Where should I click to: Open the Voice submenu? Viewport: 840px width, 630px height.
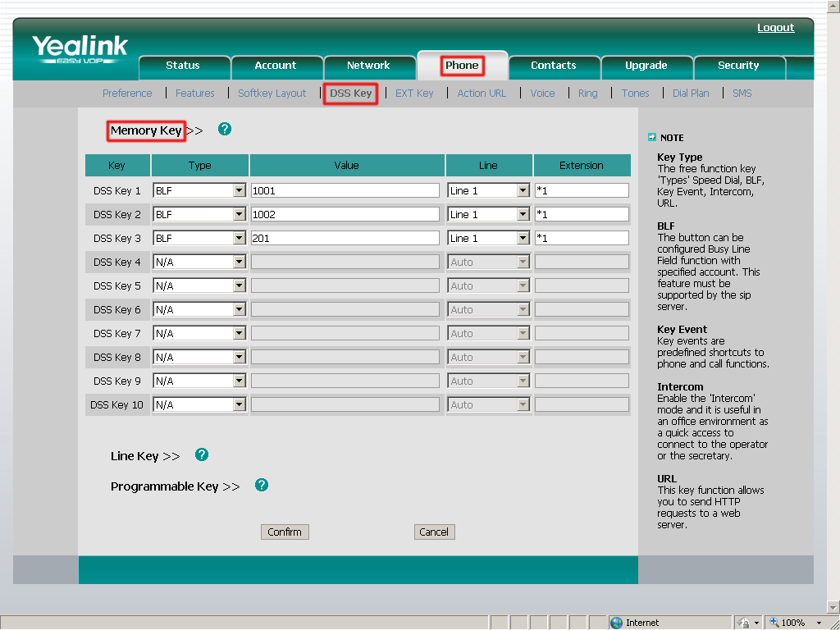pos(543,94)
